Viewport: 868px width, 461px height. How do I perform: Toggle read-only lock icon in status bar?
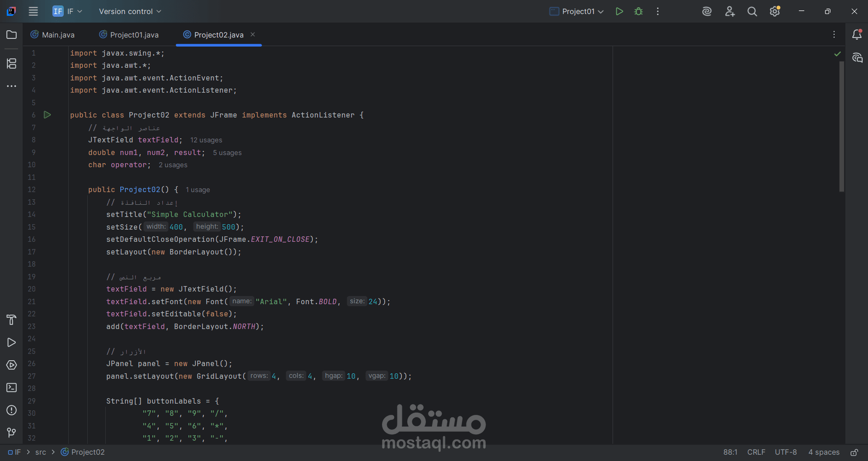[854, 452]
